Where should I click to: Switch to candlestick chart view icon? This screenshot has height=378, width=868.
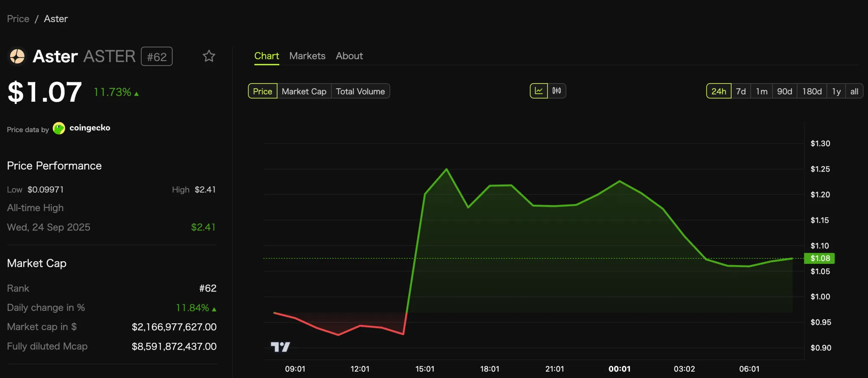click(556, 91)
